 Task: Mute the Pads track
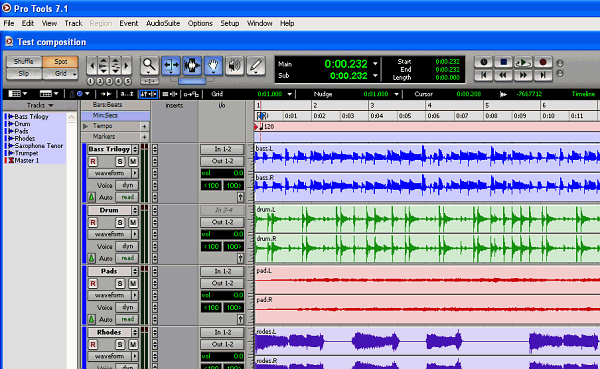click(133, 283)
